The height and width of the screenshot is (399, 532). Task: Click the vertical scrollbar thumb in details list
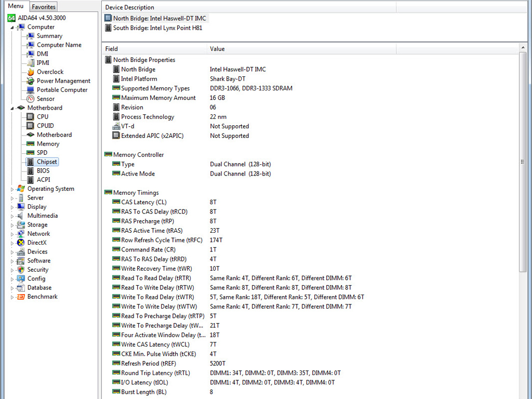523,162
